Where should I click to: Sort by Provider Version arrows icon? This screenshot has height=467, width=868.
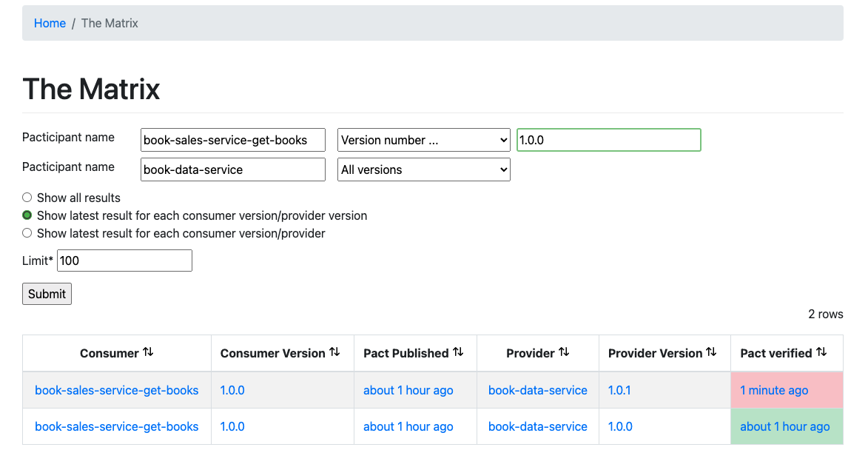(x=711, y=353)
